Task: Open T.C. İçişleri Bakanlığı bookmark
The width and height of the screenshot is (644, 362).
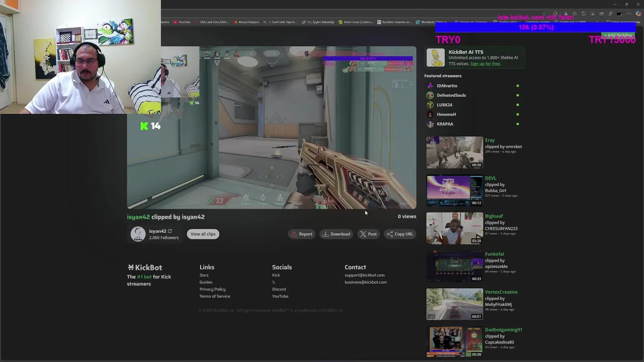Action: [318, 22]
